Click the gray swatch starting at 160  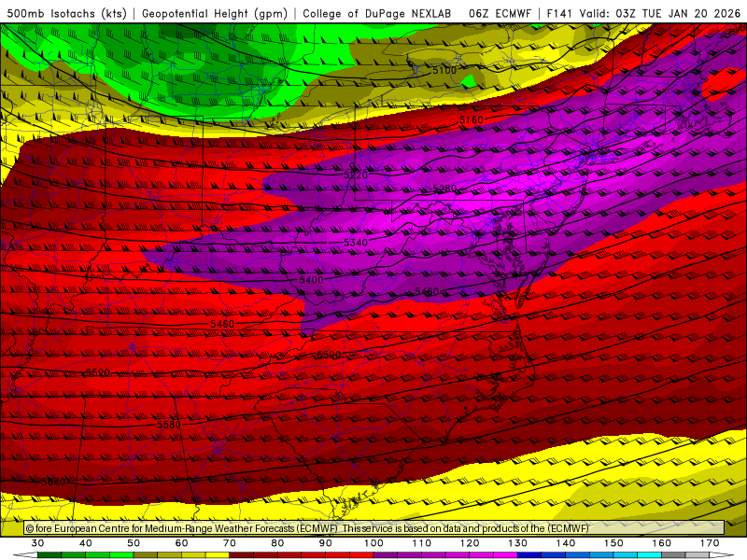point(673,555)
